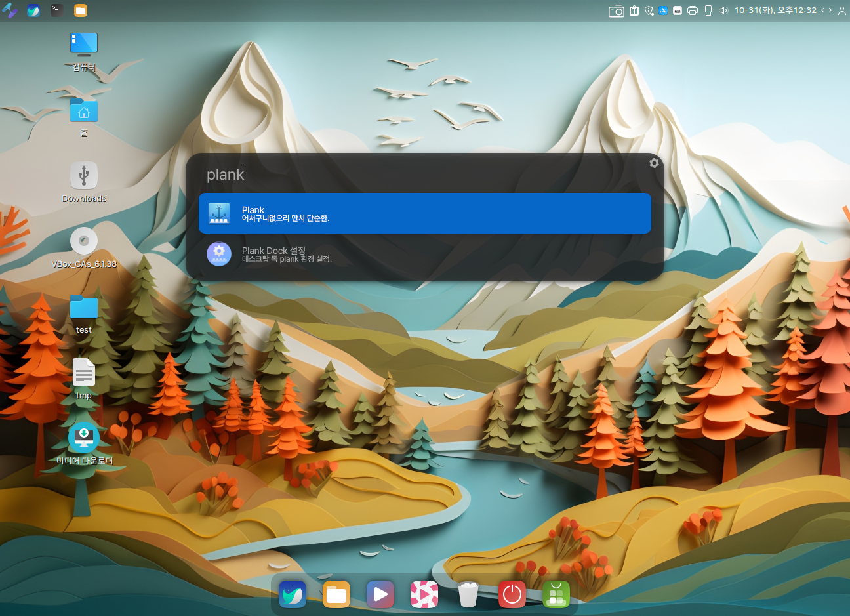Open the volume control in the tray
Viewport: 850px width, 616px height.
click(723, 10)
